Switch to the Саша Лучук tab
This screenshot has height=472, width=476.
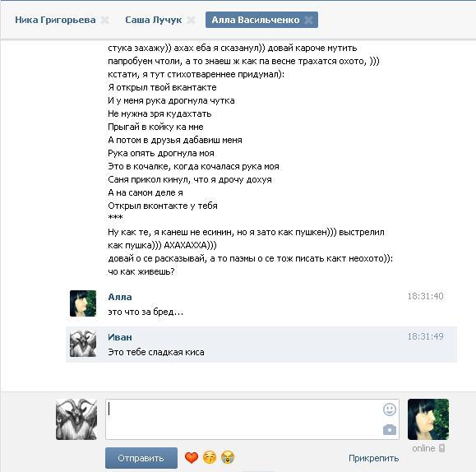point(153,20)
